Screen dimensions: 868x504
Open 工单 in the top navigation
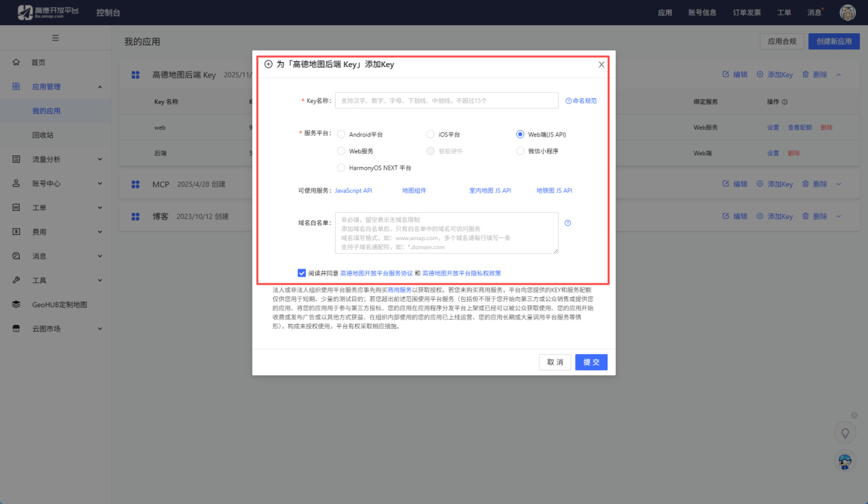[784, 13]
